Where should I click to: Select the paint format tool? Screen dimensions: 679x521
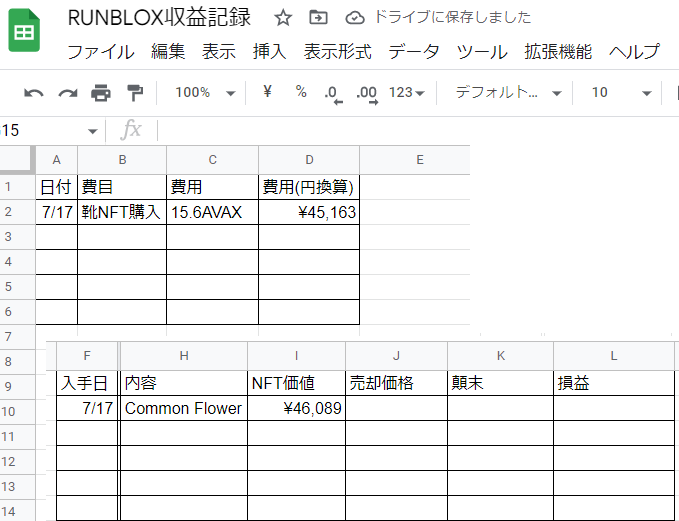[135, 93]
